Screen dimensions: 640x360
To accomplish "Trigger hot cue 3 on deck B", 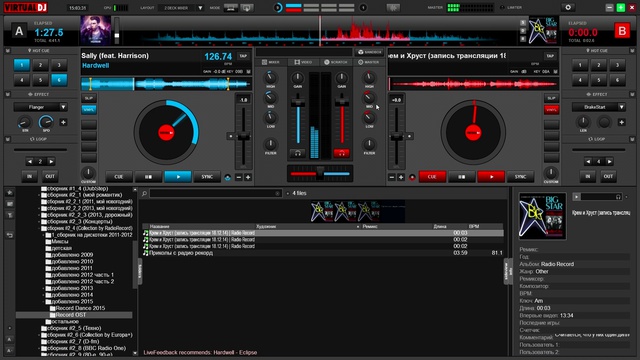I will tap(617, 65).
